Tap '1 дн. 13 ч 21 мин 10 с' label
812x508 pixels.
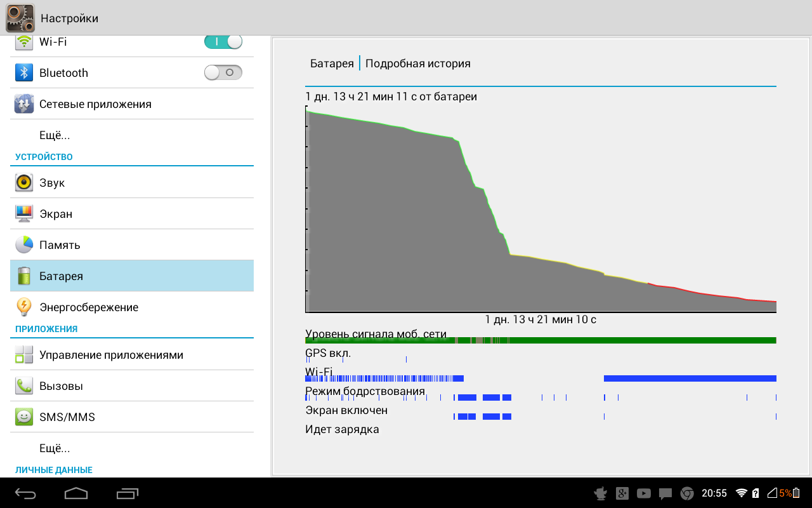coord(540,319)
